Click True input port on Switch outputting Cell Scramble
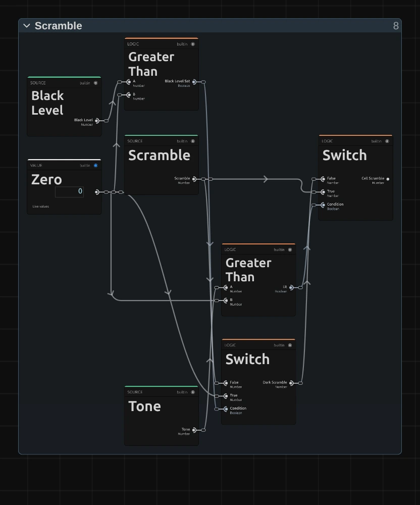 323,192
